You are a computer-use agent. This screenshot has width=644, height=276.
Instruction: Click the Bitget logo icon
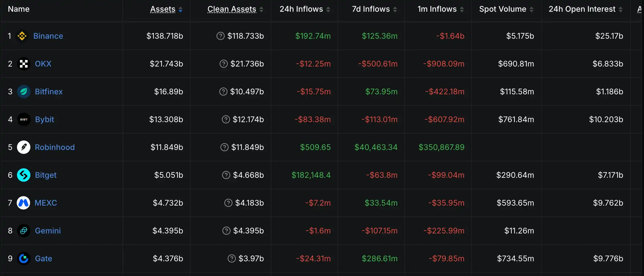coord(24,175)
